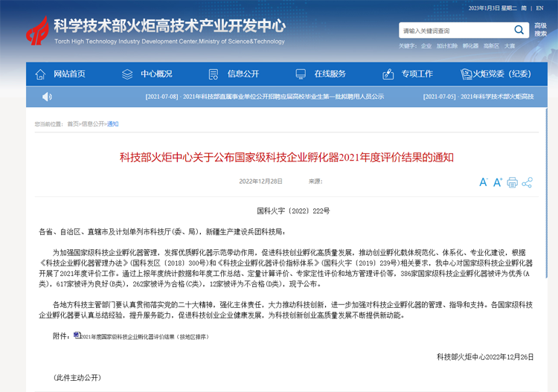Screen dimensions: 558x392
Task: Switch to simplified Chinese 简
Action: [523, 8]
